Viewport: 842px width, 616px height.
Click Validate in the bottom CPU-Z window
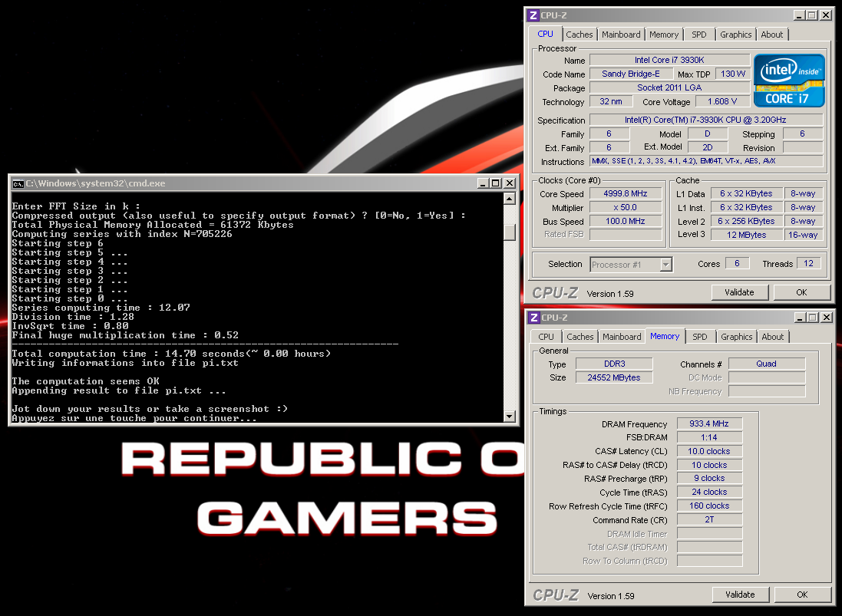click(x=740, y=595)
